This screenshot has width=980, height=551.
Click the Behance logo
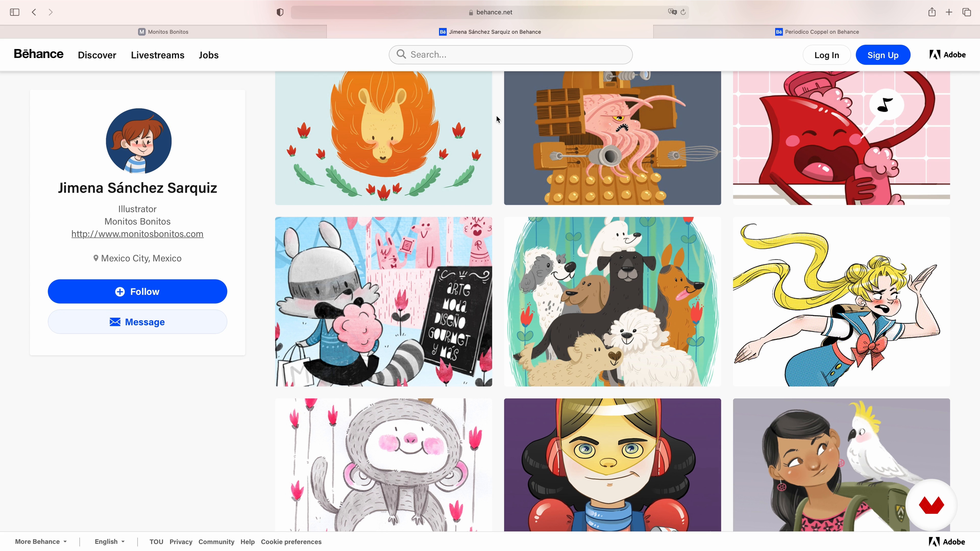pyautogui.click(x=39, y=54)
